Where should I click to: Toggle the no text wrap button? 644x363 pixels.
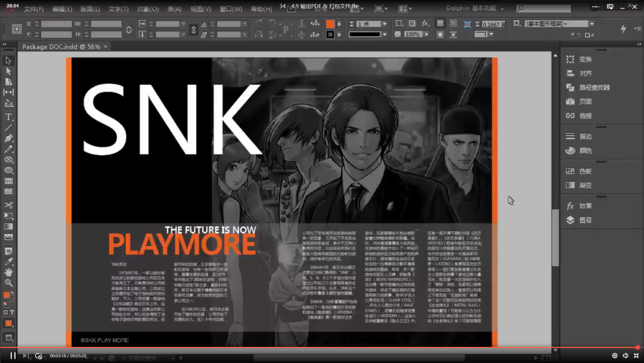pos(440,23)
